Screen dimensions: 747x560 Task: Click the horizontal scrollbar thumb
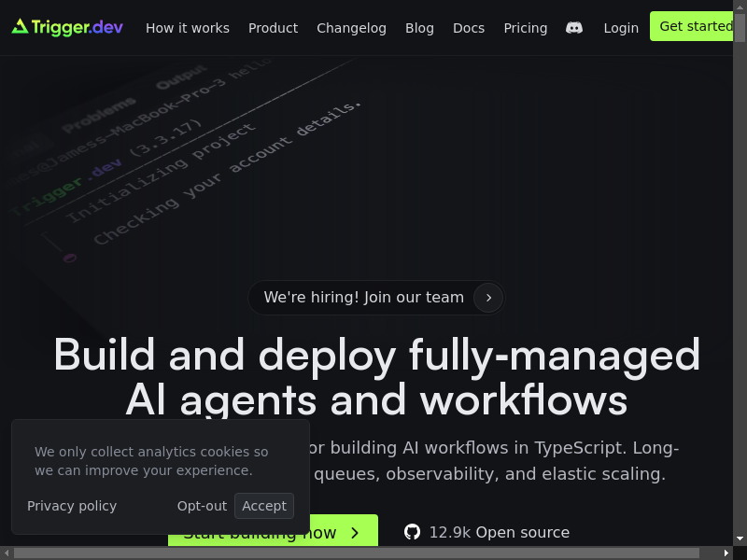click(364, 553)
